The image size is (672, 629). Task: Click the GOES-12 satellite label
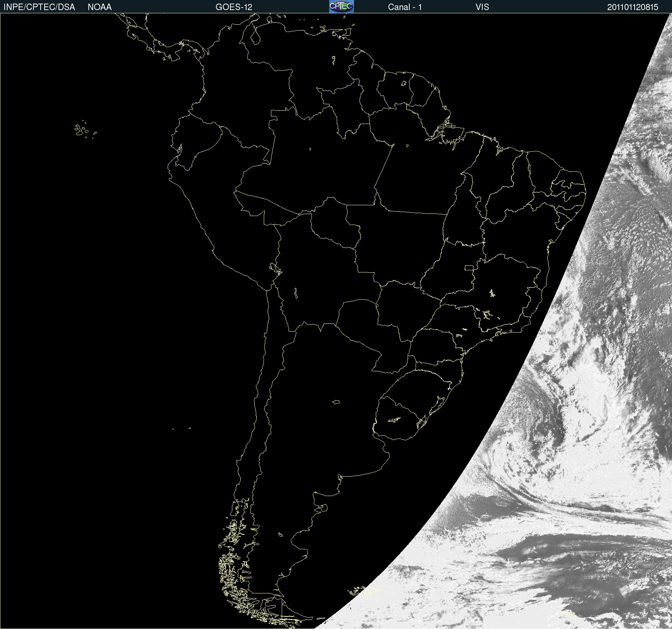pyautogui.click(x=234, y=7)
